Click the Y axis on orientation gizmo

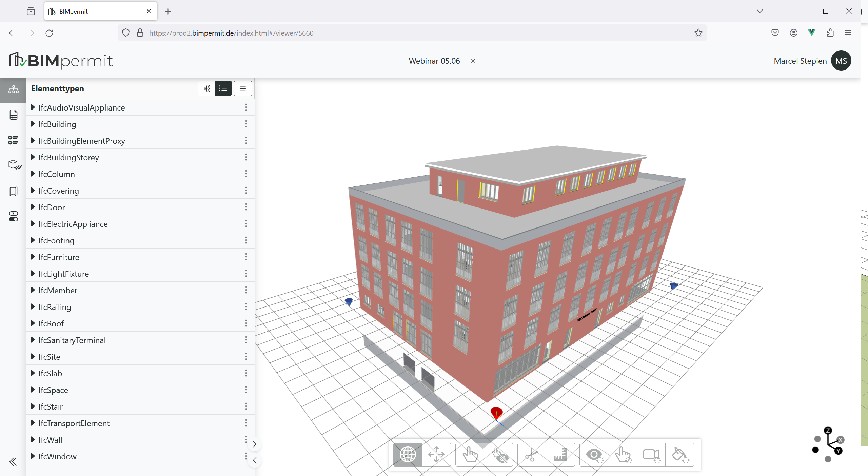click(839, 451)
